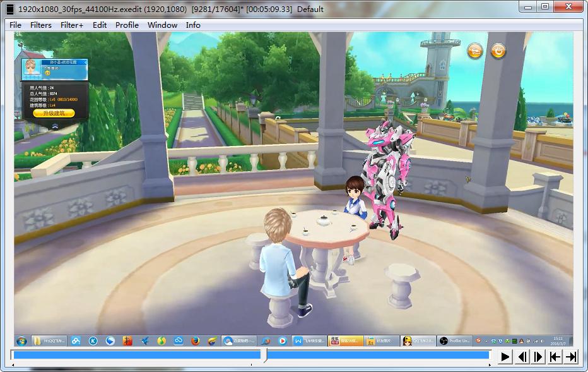
Task: Open the Filters menu
Action: coord(41,25)
